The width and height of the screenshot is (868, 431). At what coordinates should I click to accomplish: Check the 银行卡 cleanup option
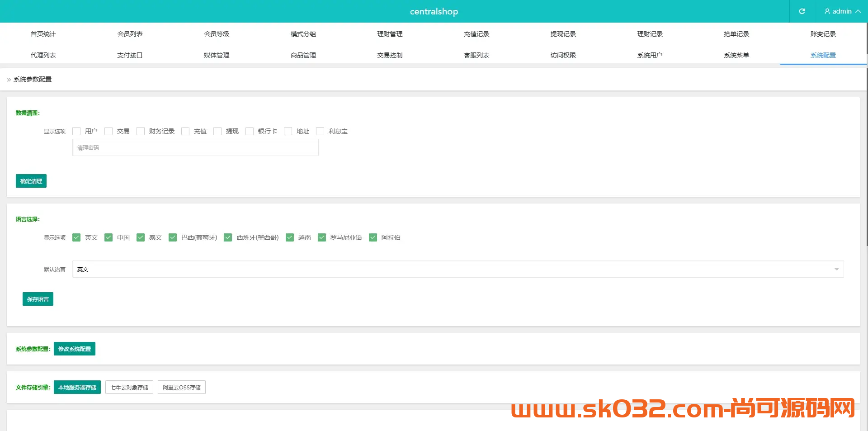click(250, 131)
